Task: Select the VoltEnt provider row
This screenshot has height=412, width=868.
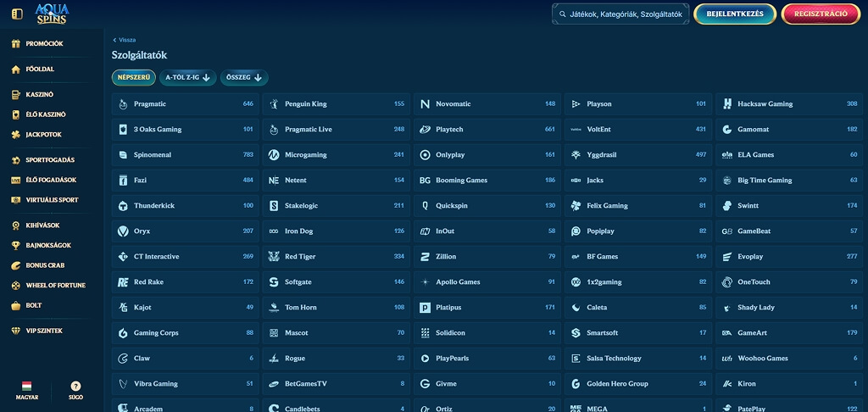Action: coord(638,130)
